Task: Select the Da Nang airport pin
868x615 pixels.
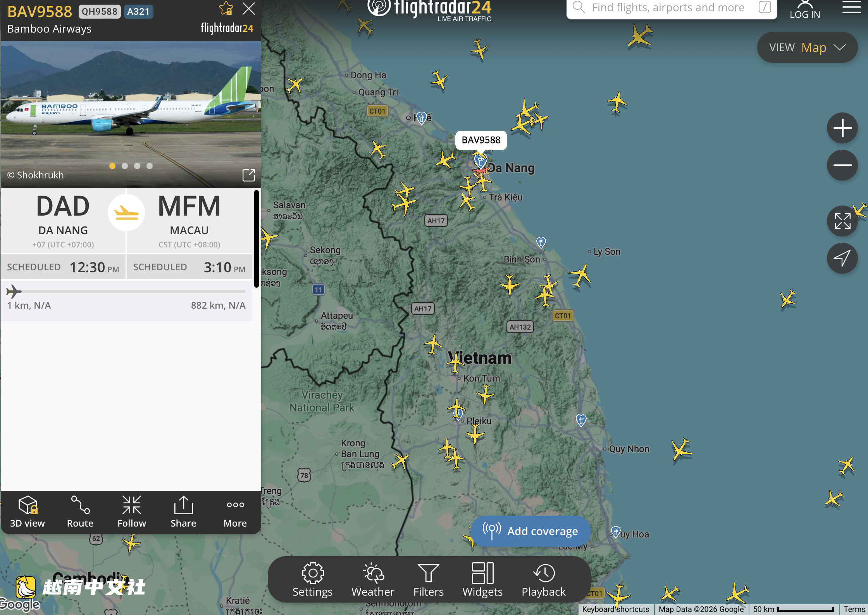Action: tap(480, 160)
